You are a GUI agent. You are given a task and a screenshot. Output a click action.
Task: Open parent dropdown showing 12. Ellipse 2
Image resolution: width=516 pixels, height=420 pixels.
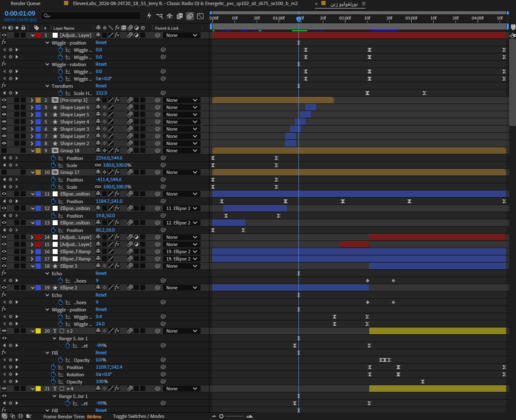pyautogui.click(x=181, y=223)
